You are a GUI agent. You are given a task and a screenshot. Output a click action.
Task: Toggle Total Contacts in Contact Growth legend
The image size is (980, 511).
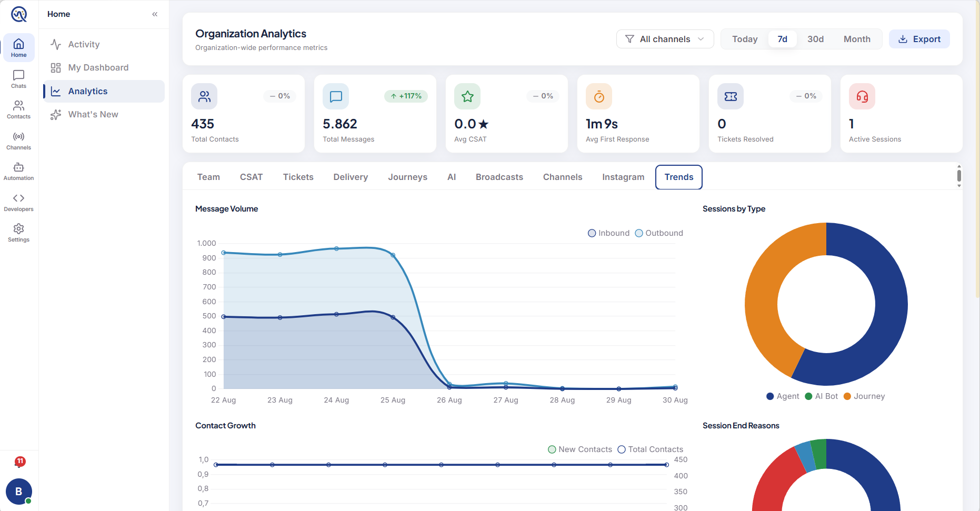651,449
